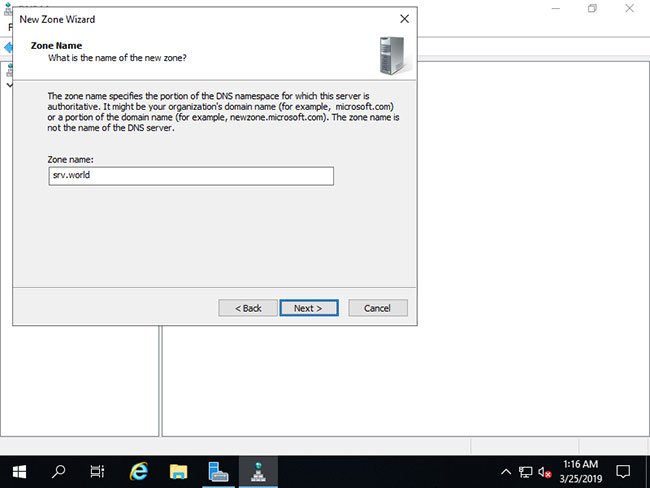
Task: Click the Zone name input field
Action: (191, 176)
